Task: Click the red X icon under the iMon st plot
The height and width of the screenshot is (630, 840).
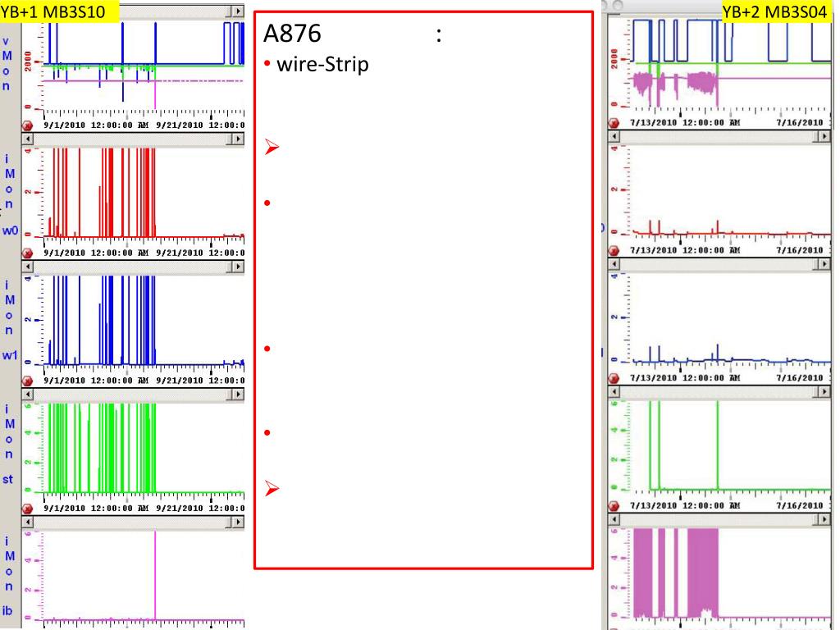Action: [x=27, y=508]
